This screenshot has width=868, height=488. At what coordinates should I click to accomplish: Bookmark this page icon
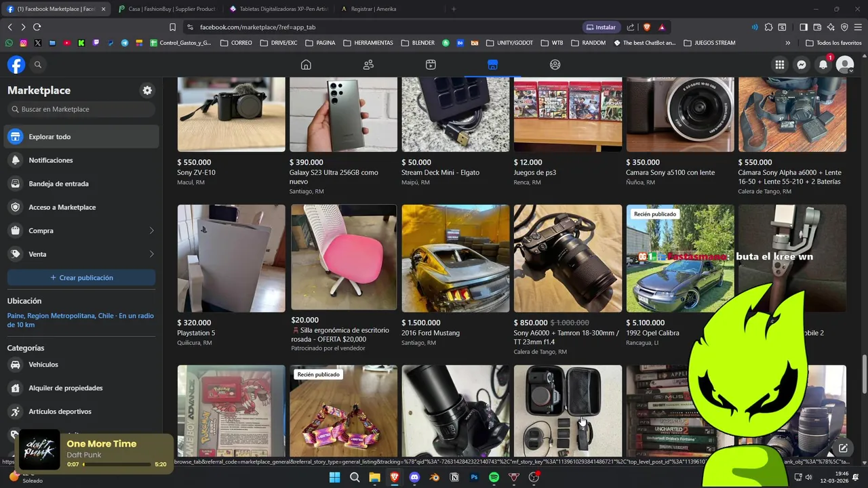(x=172, y=27)
